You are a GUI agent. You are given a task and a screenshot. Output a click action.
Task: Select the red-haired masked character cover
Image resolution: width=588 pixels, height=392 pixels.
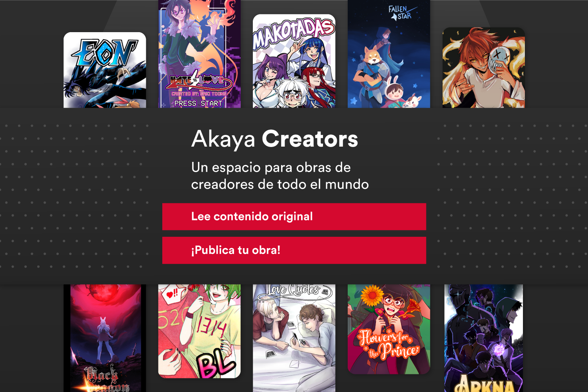(484, 68)
